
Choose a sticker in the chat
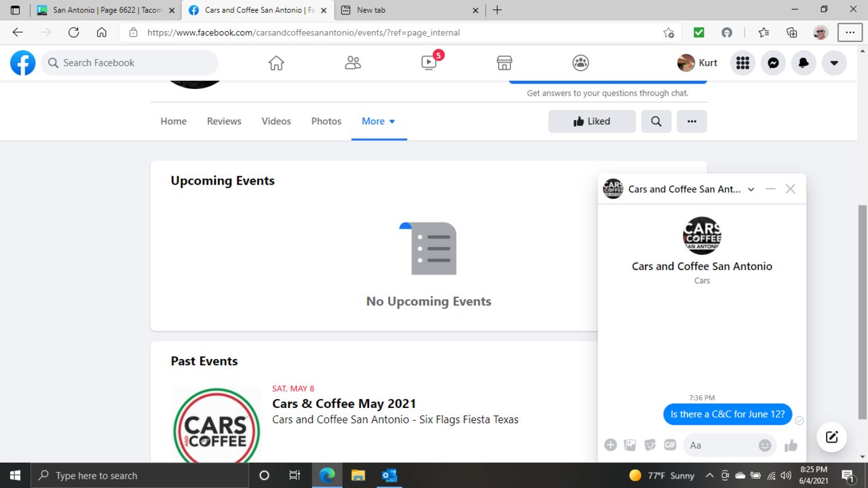tap(650, 445)
